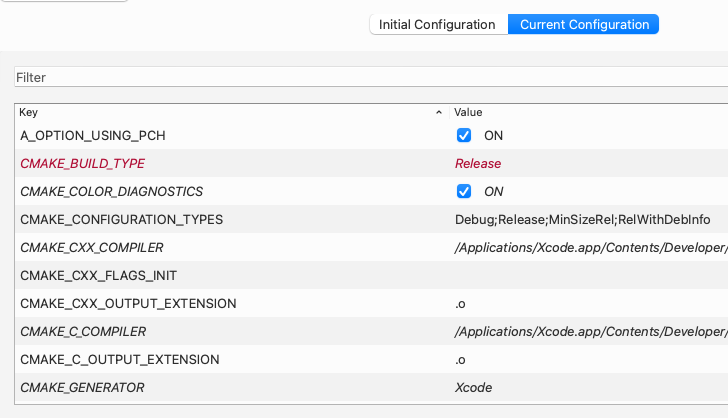The image size is (728, 418).
Task: Select the Current Configuration tab
Action: coord(584,25)
